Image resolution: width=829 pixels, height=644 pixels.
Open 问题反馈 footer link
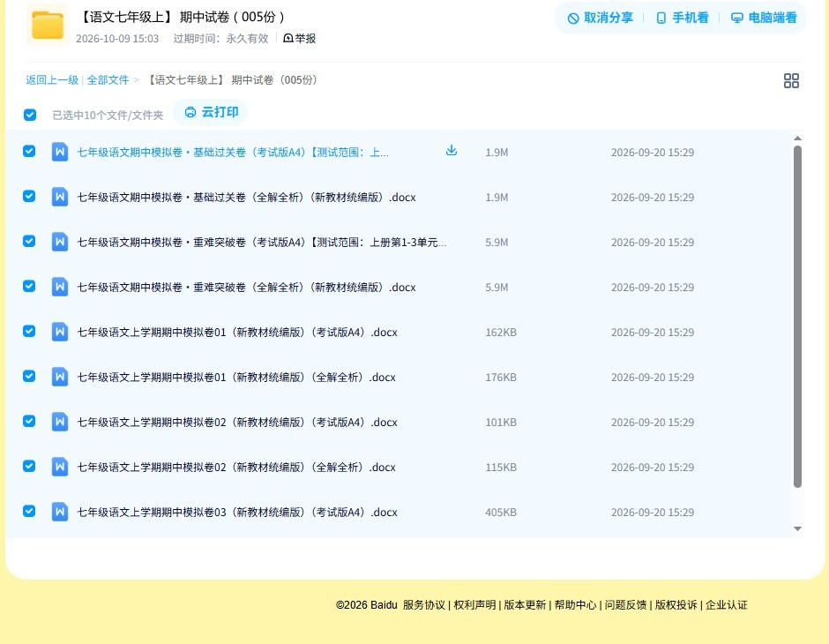625,605
